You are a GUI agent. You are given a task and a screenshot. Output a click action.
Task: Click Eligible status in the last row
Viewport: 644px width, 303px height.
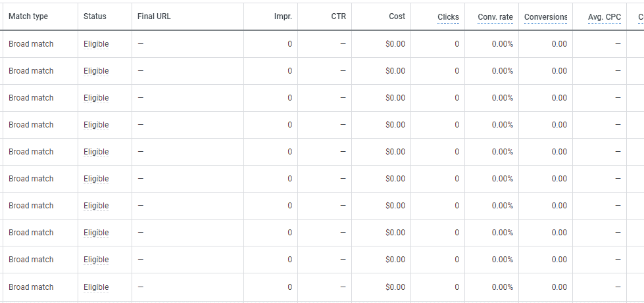coord(96,287)
